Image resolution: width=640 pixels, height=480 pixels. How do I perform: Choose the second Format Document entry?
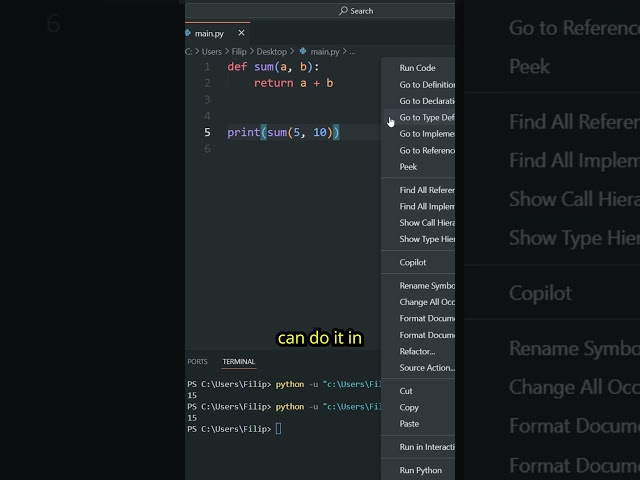pyautogui.click(x=418, y=335)
